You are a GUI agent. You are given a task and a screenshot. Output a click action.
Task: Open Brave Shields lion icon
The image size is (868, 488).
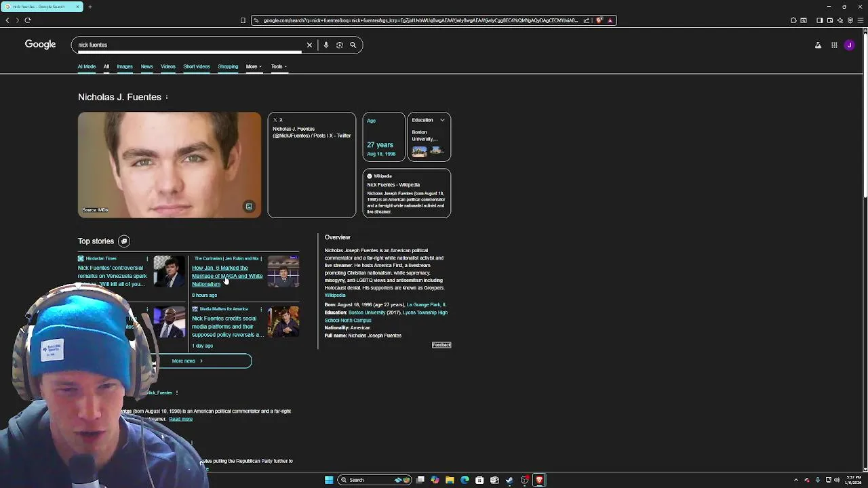click(x=599, y=20)
